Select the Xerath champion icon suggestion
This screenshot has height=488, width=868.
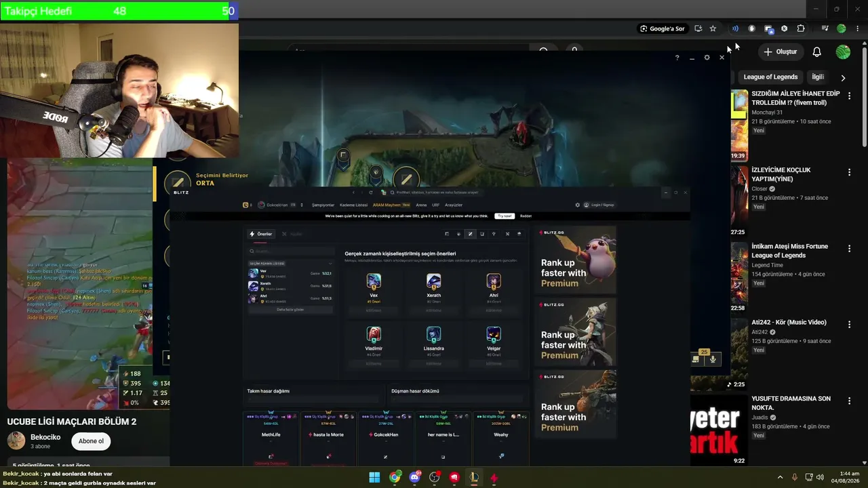point(434,281)
